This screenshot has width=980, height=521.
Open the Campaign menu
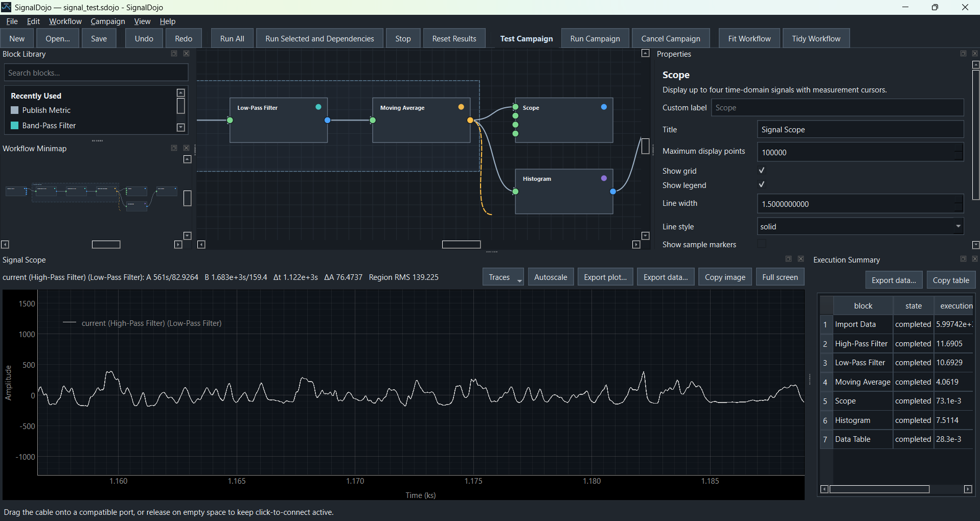click(108, 21)
